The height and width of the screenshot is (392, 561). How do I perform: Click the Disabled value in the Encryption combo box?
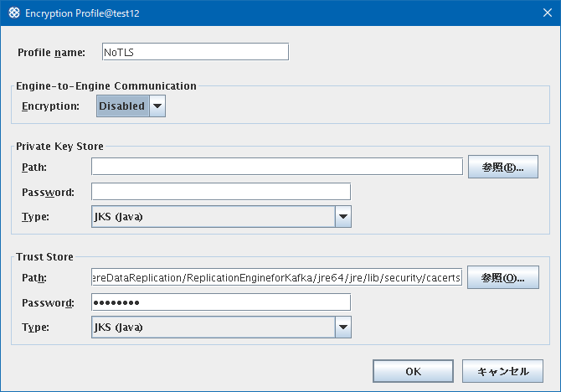point(123,106)
